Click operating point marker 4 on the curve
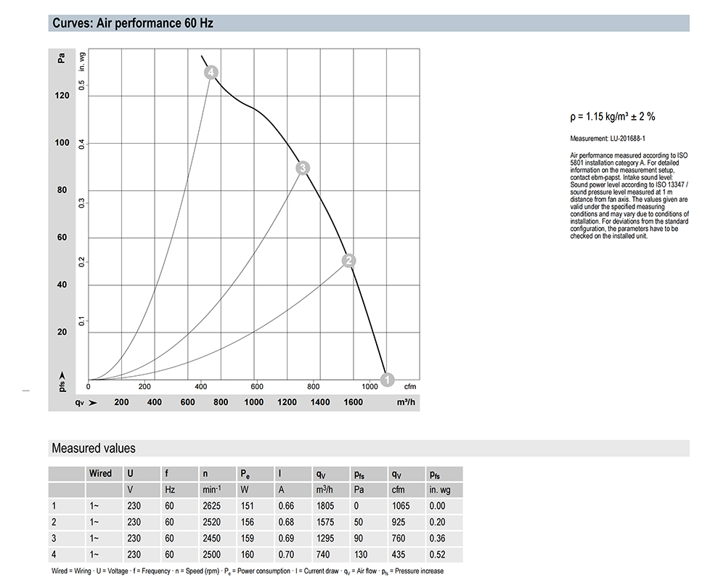This screenshot has height=588, width=726. coord(211,73)
